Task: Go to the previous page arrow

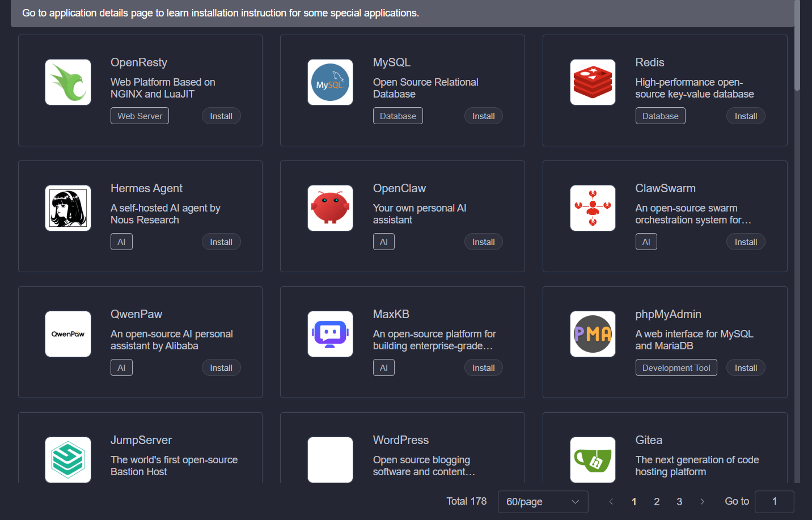Action: [x=611, y=501]
